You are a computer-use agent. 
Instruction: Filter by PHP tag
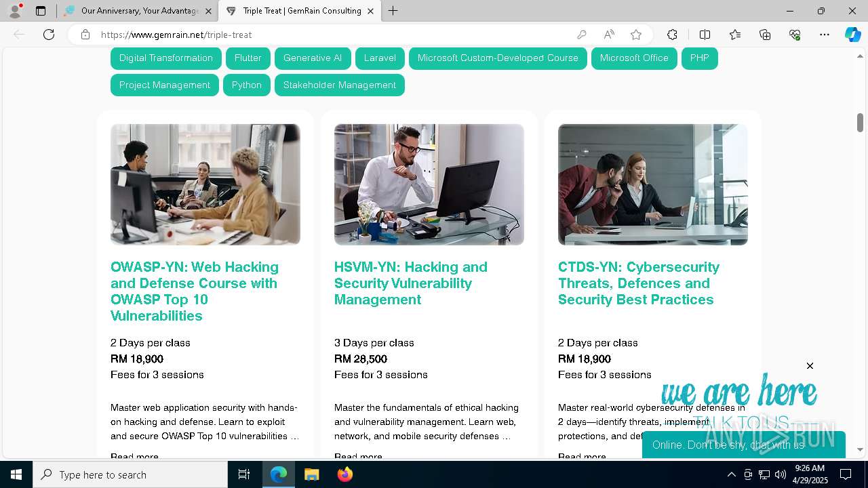(x=700, y=58)
